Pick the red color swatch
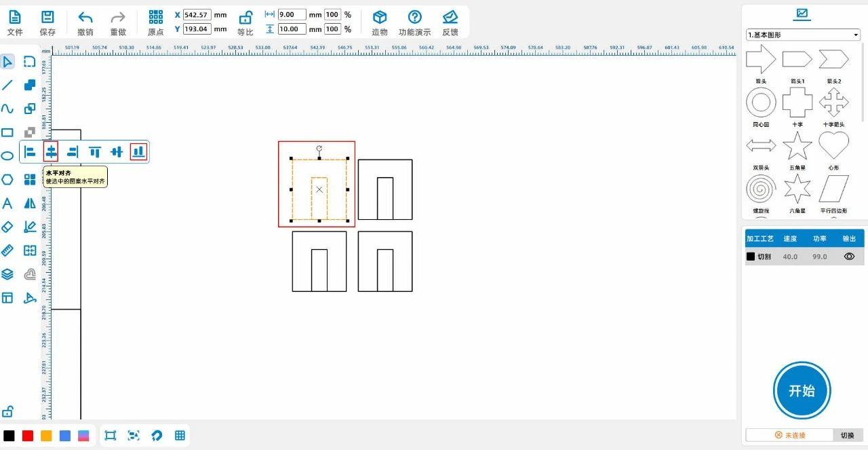This screenshot has width=868, height=450. pos(28,436)
